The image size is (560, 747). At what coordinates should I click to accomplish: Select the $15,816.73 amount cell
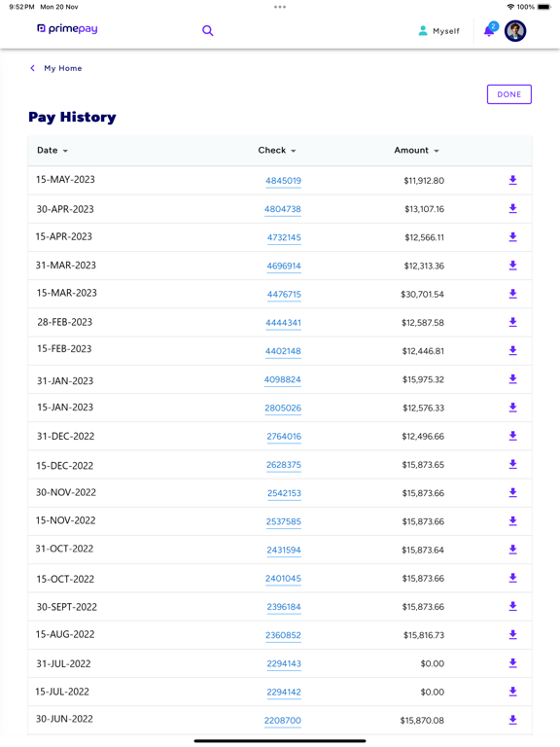424,635
